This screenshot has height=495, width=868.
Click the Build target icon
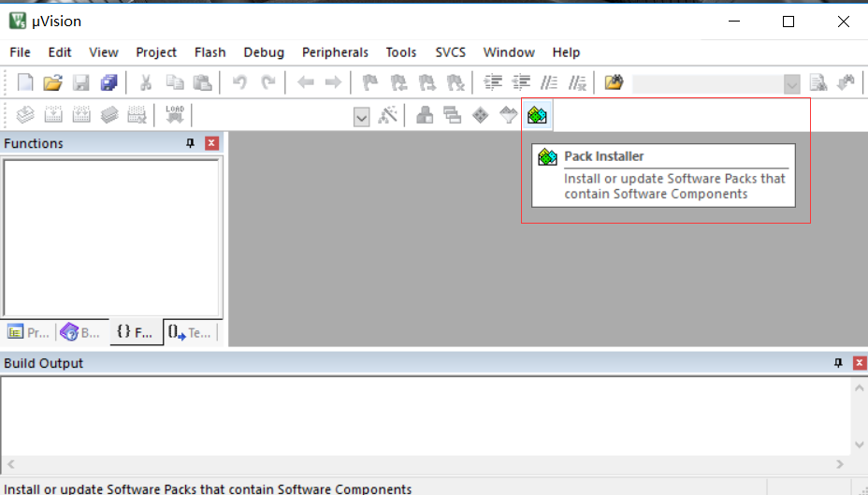[53, 114]
